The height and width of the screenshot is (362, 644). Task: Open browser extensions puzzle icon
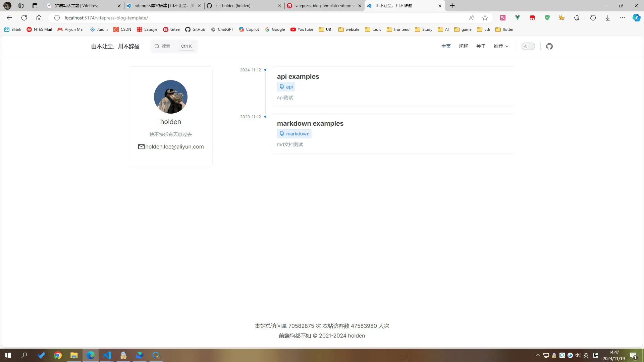(577, 18)
